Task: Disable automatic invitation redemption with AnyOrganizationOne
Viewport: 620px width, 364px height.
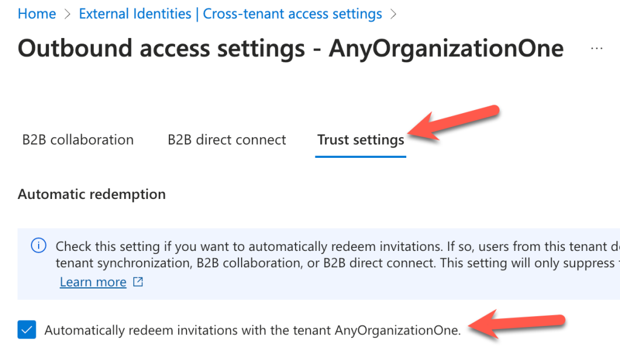Action: coord(27,330)
